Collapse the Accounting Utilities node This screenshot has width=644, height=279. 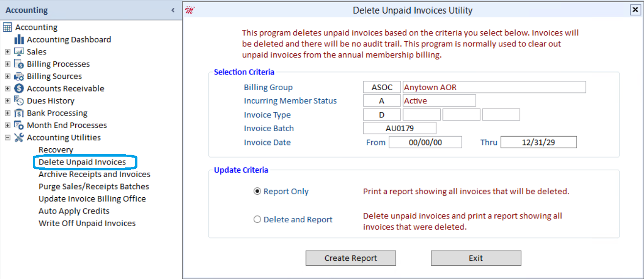pos(7,138)
